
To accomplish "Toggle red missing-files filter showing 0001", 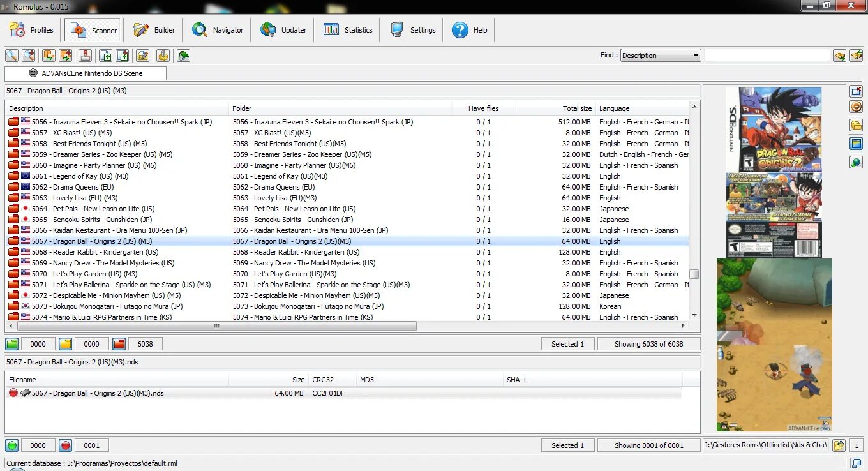I will click(66, 445).
